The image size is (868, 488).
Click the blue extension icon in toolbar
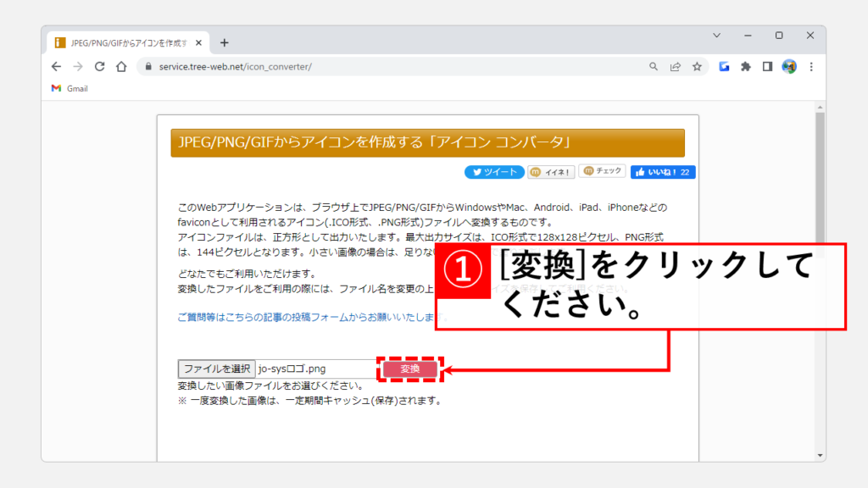click(x=725, y=66)
